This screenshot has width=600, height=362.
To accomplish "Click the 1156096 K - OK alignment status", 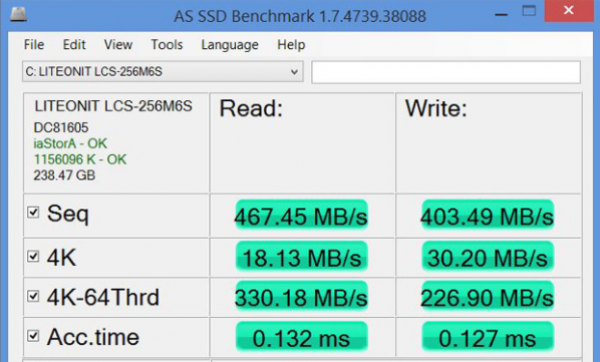I will pyautogui.click(x=80, y=159).
